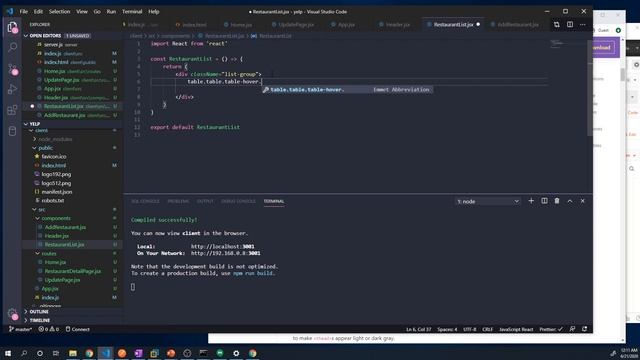Screen dimensions: 640x360
Task: Open robots.txt in the file tree
Action: [53, 200]
